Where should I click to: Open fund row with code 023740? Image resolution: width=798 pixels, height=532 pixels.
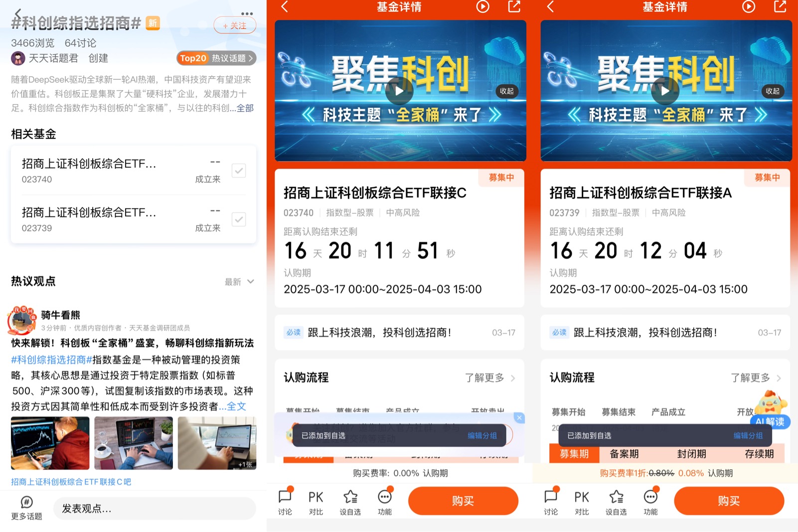pos(134,171)
